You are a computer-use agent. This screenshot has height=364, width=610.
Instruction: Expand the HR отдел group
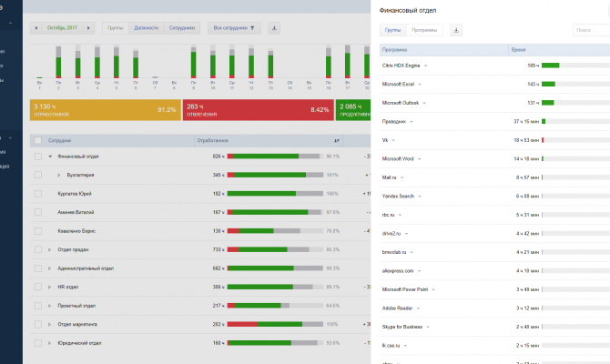tap(49, 287)
